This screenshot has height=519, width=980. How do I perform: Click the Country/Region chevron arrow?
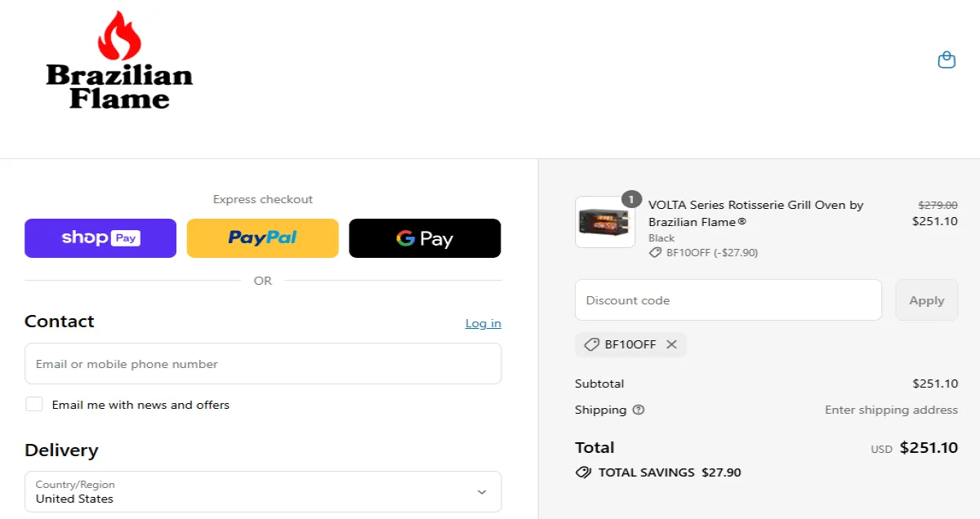482,491
